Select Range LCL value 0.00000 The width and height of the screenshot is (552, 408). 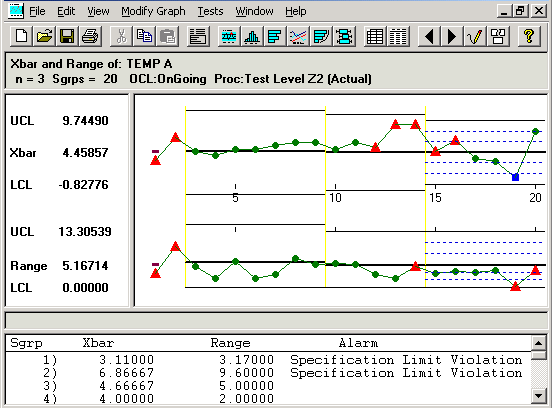click(x=85, y=288)
